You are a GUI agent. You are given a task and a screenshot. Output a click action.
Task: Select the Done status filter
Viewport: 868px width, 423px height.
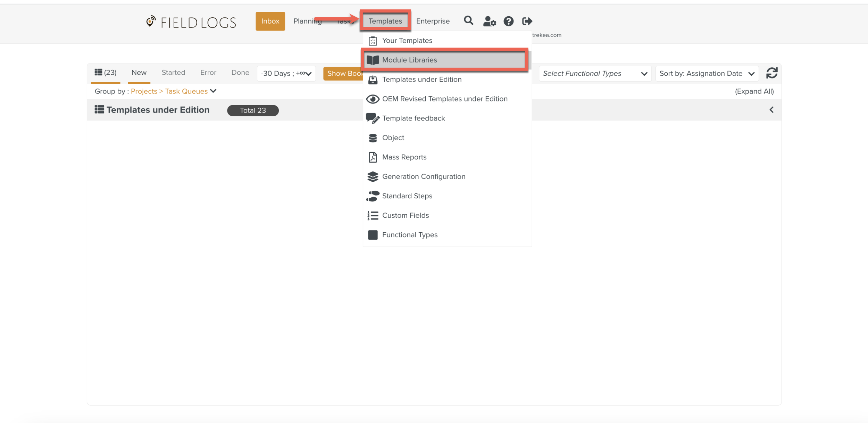tap(240, 72)
